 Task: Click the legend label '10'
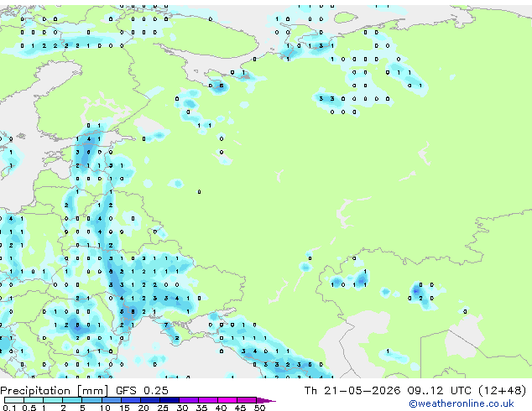click(x=105, y=408)
